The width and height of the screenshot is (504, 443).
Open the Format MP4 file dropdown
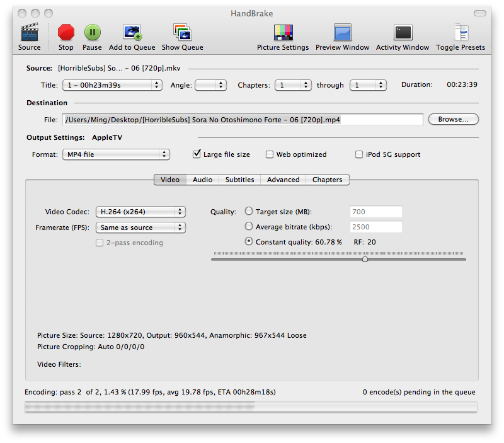(x=116, y=154)
